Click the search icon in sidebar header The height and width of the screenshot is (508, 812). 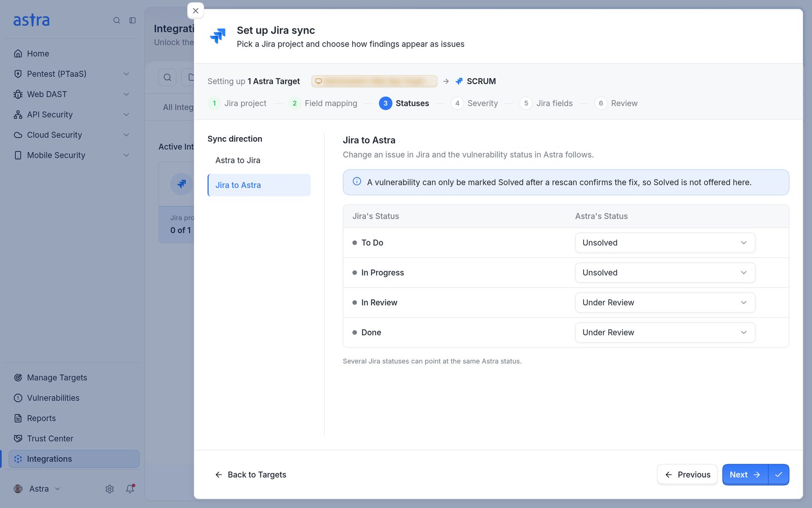[117, 20]
